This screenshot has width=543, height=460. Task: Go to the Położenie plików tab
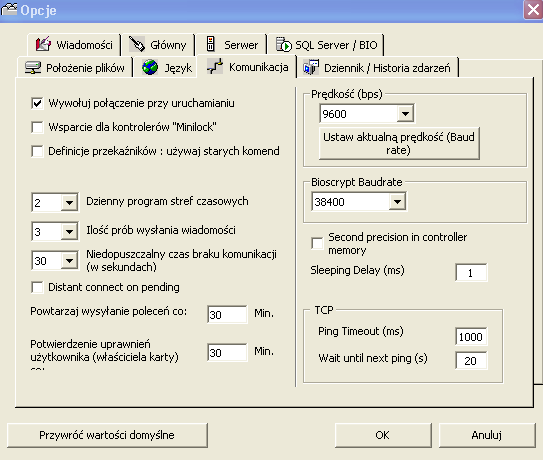coord(75,68)
